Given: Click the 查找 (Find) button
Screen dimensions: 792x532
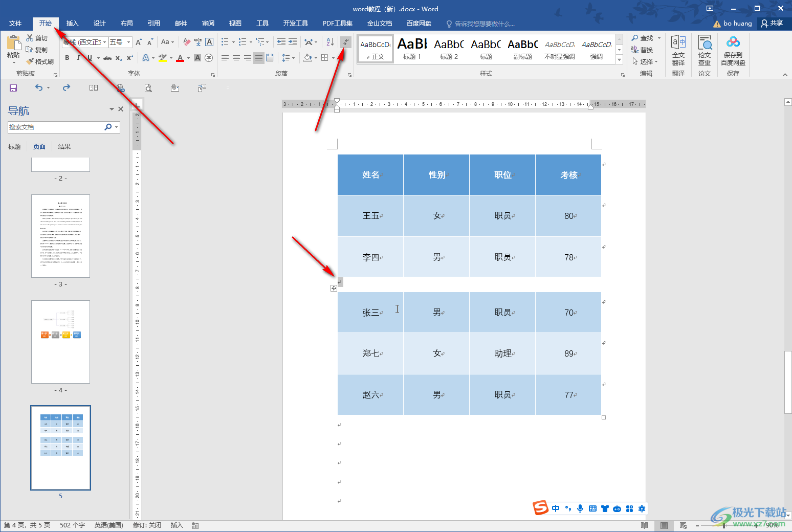Looking at the screenshot, I should (x=643, y=38).
